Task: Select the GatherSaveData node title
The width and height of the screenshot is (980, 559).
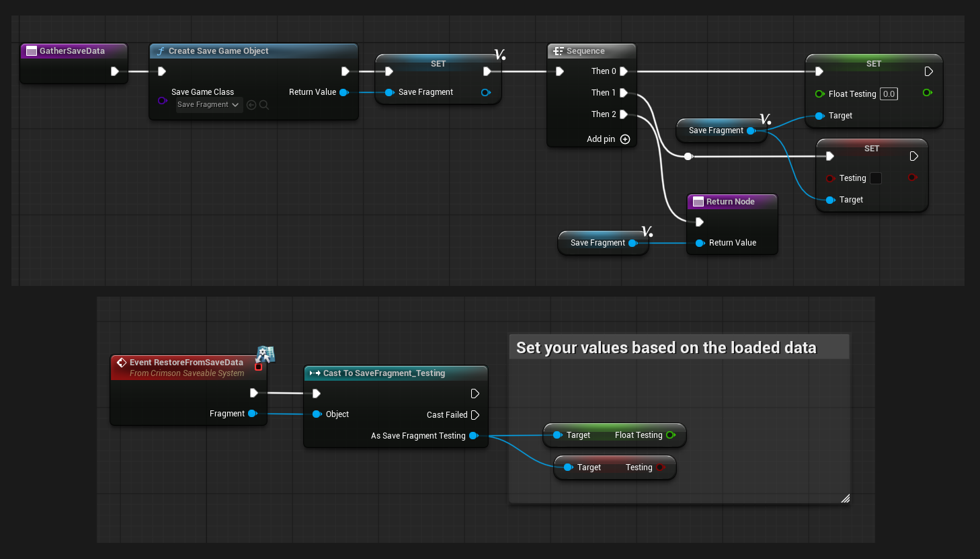Action: tap(72, 51)
